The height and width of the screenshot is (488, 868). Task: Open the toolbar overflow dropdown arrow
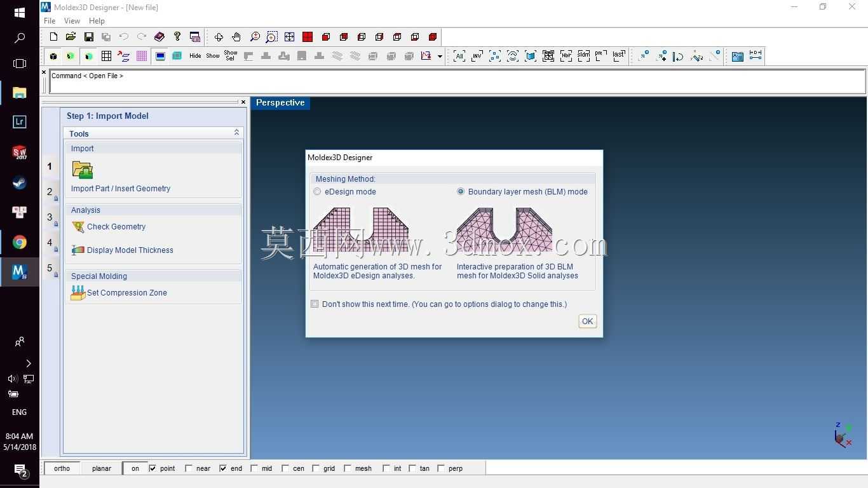click(x=440, y=57)
